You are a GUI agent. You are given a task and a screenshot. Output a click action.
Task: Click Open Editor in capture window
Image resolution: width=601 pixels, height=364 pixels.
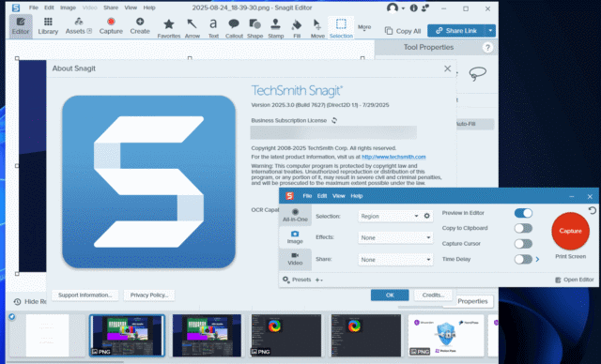(574, 280)
